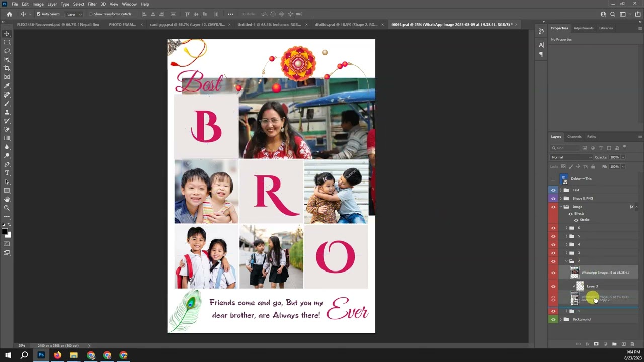The height and width of the screenshot is (362, 644).
Task: Select the Eraser tool
Action: pos(7,129)
